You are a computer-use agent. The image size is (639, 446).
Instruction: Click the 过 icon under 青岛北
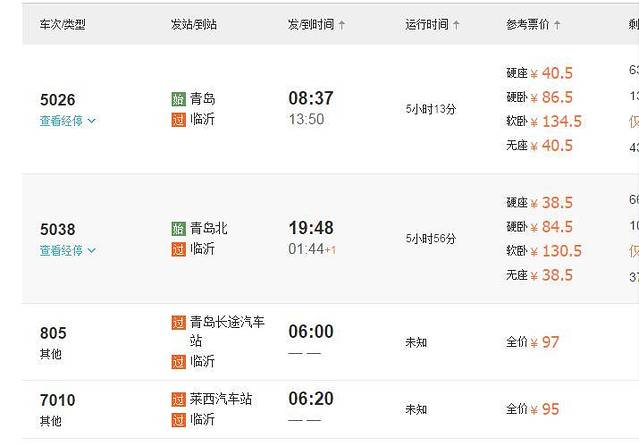178,250
